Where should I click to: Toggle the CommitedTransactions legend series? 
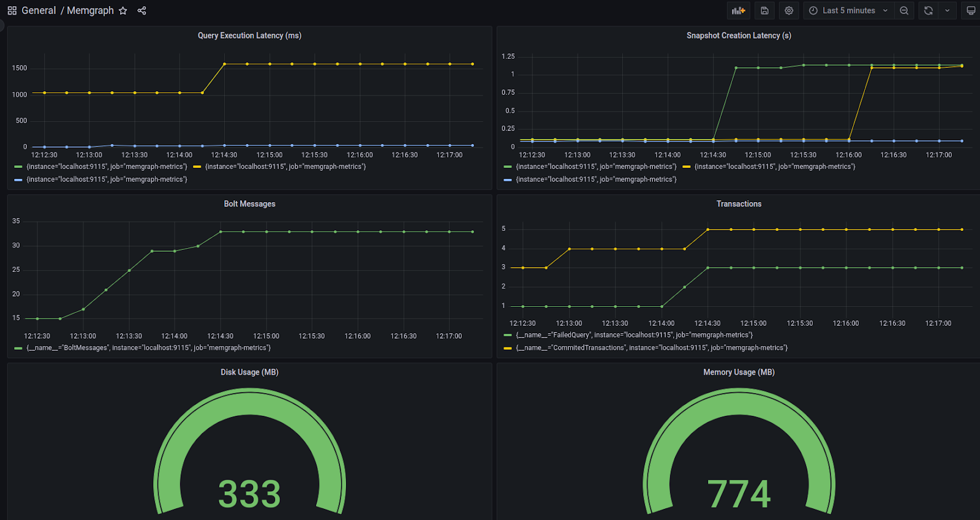(x=652, y=348)
